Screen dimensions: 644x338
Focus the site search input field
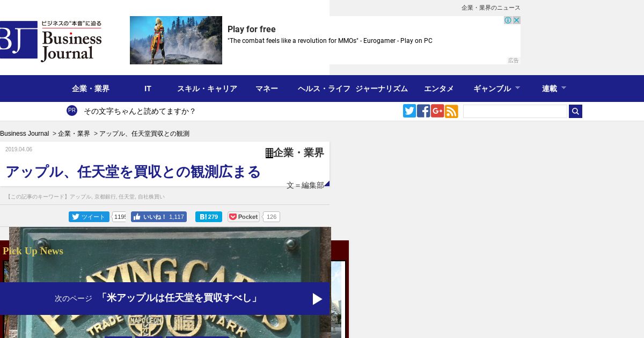pos(515,111)
